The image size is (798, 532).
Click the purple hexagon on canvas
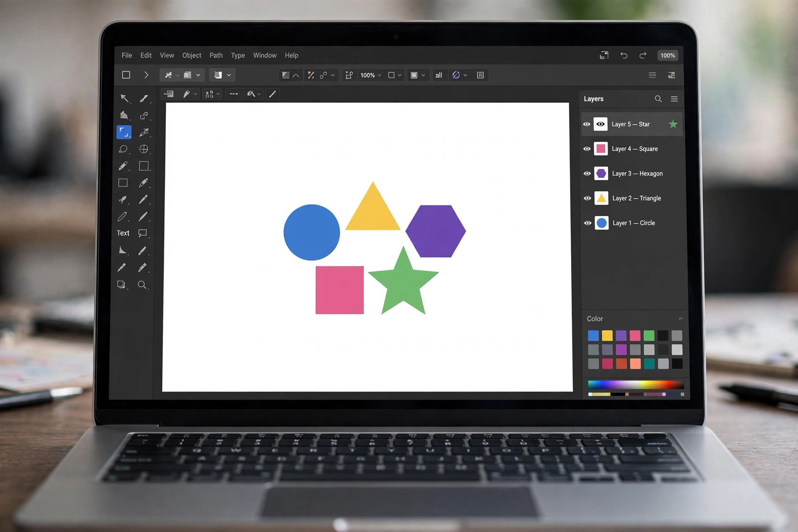pyautogui.click(x=436, y=231)
